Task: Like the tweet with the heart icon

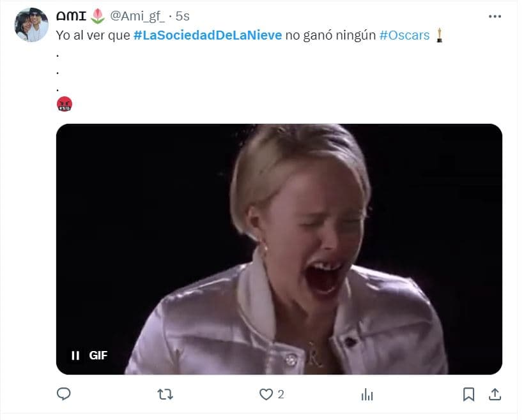Action: tap(266, 394)
